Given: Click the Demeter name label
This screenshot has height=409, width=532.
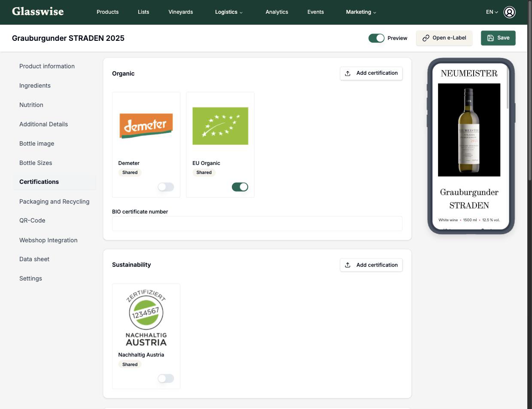Looking at the screenshot, I should click(129, 163).
